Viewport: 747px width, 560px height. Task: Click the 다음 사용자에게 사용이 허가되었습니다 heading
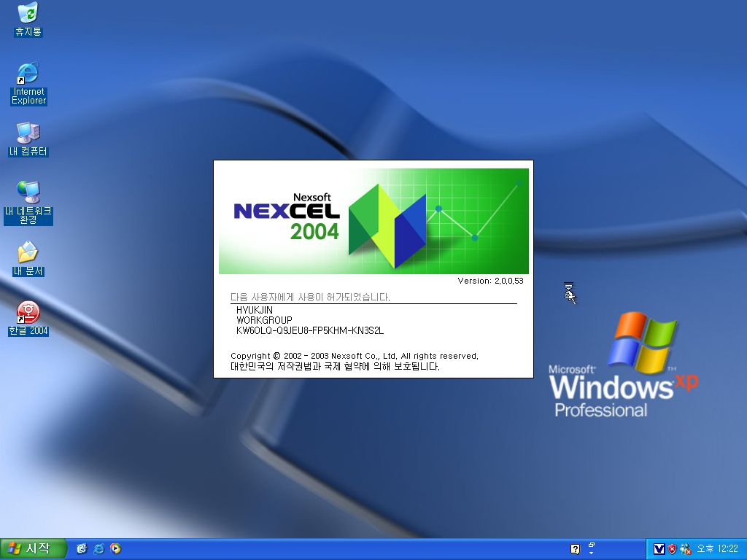click(x=310, y=297)
